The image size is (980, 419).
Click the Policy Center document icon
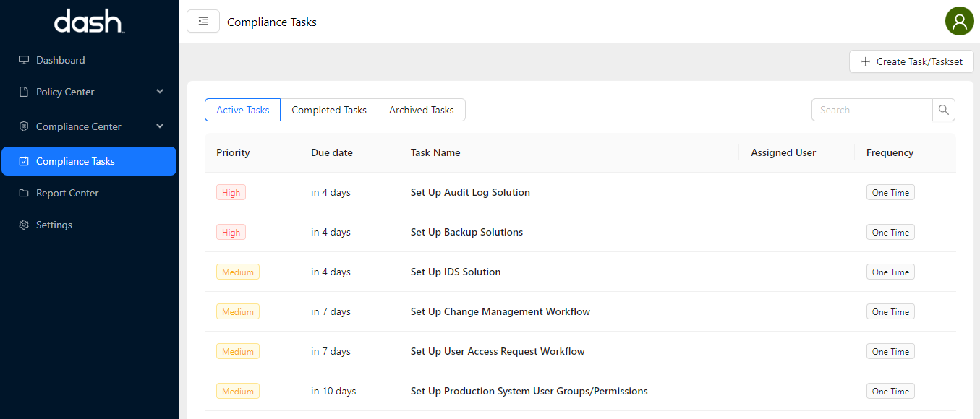point(24,92)
